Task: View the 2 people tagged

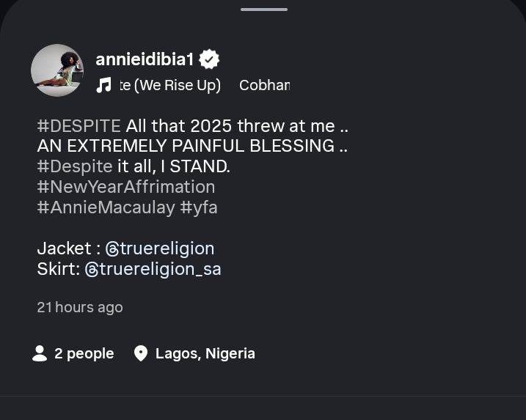Action: pos(84,354)
